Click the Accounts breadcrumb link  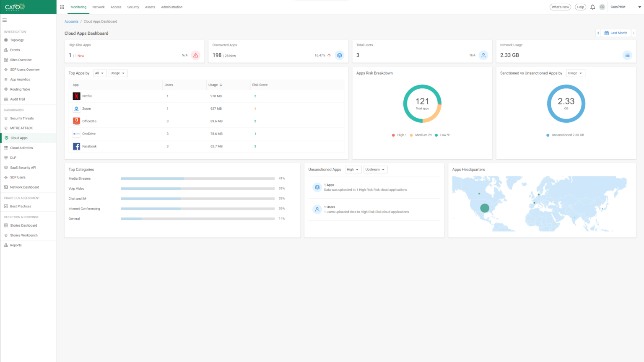point(71,21)
